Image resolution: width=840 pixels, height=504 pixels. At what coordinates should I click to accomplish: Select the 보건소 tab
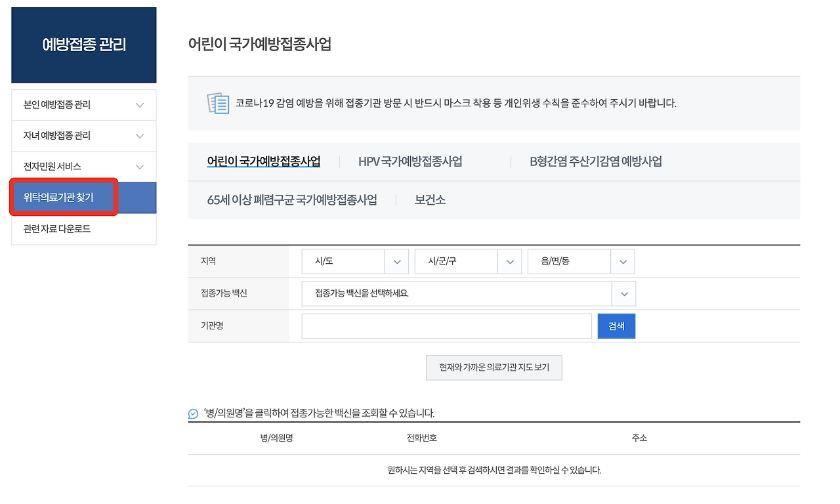431,199
